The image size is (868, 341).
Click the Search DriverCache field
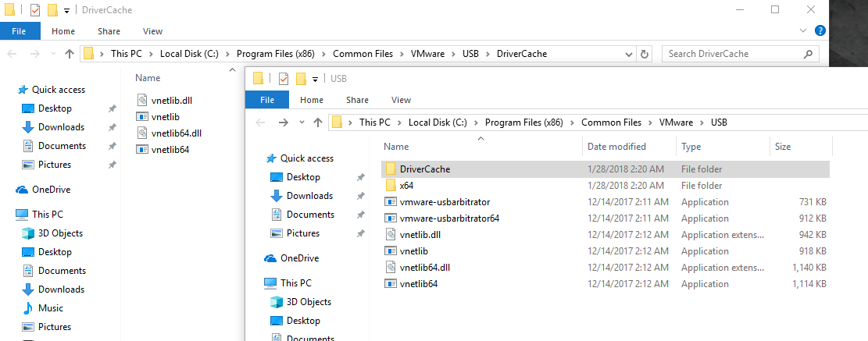tap(740, 54)
